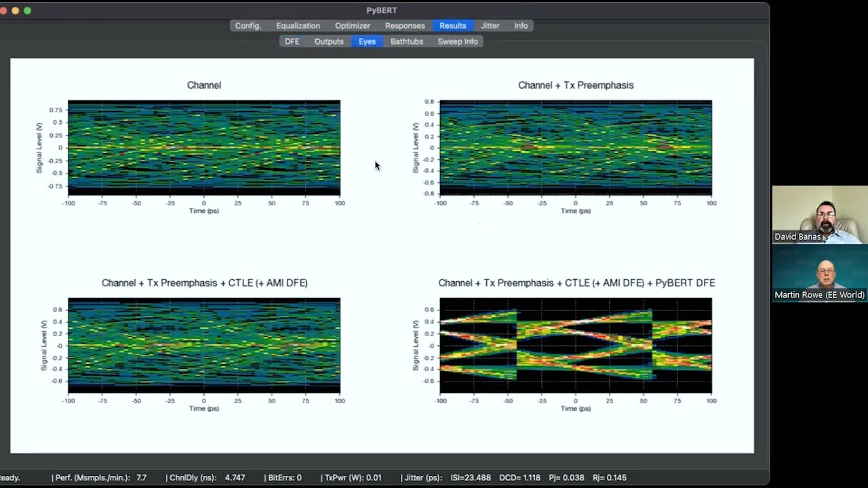Open the Sweep Info sub-tab
The width and height of the screenshot is (868, 488).
[458, 41]
